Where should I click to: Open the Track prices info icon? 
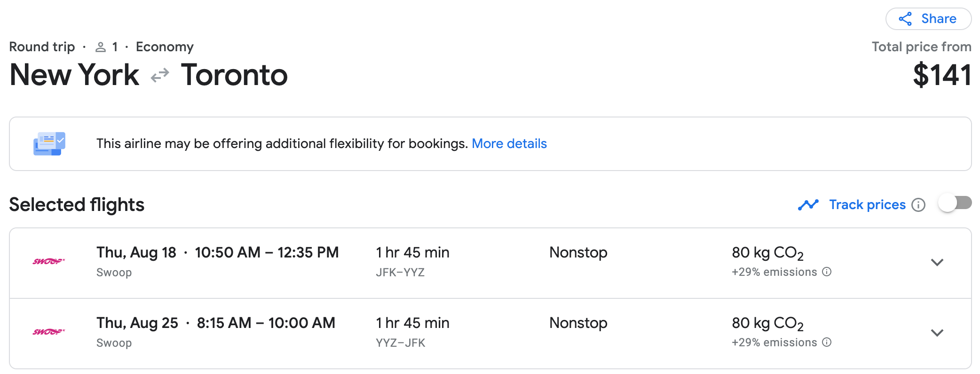pyautogui.click(x=918, y=205)
